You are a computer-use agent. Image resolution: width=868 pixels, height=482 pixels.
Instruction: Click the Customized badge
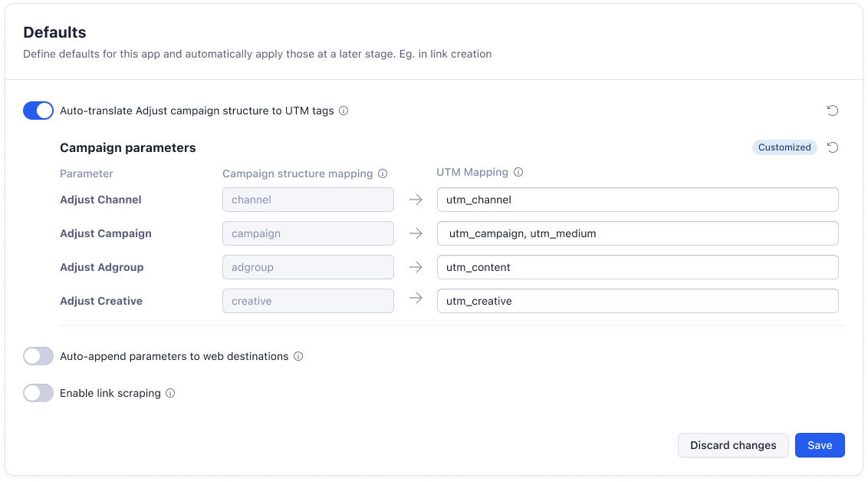784,147
